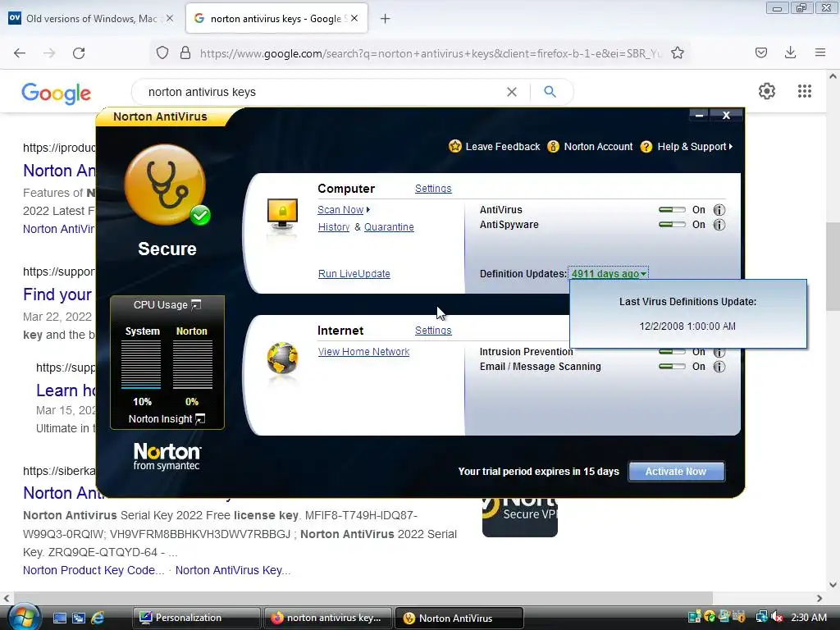
Task: Toggle the AntiSpyware On switch
Action: coord(672,225)
